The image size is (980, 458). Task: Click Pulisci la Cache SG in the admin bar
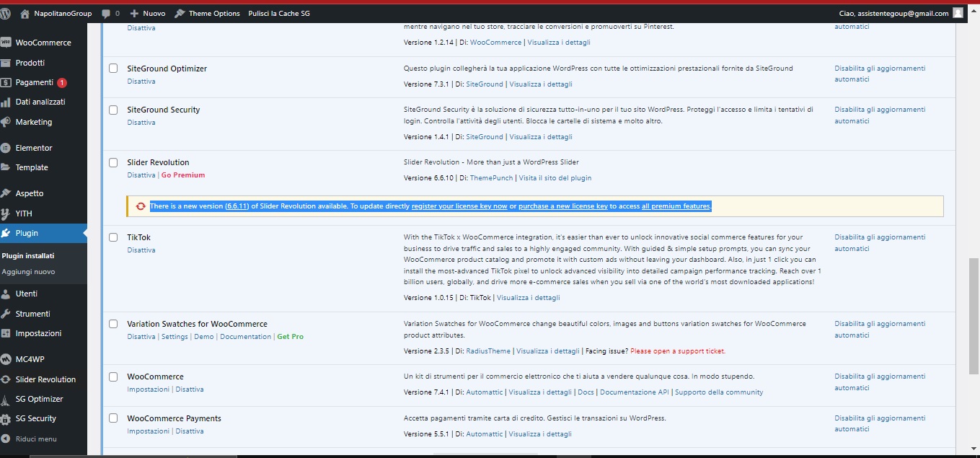[x=279, y=13]
